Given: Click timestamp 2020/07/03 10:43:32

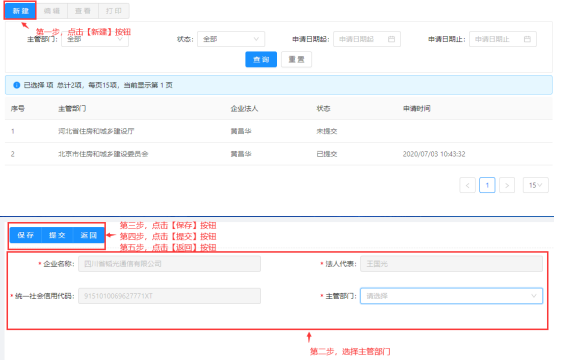Looking at the screenshot, I should point(434,154).
